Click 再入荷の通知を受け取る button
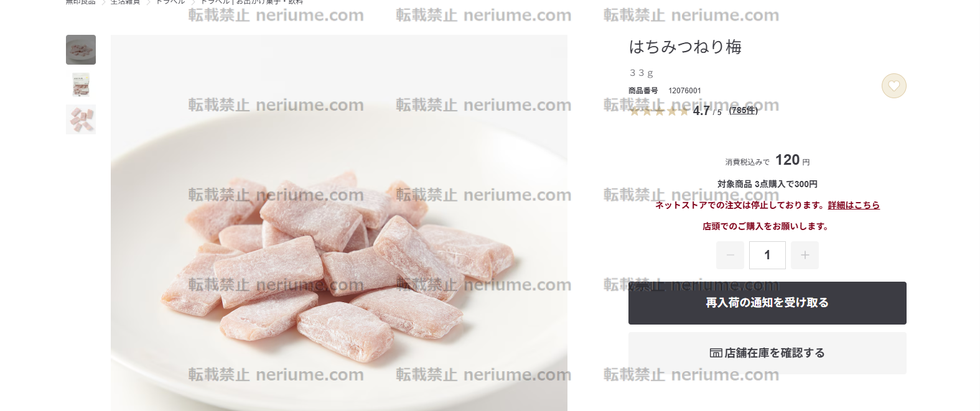This screenshot has height=411, width=980. click(767, 303)
